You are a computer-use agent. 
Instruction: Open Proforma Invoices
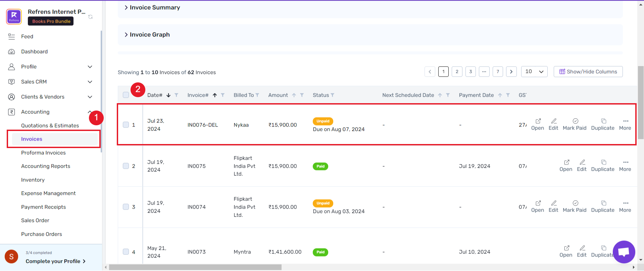(x=43, y=153)
